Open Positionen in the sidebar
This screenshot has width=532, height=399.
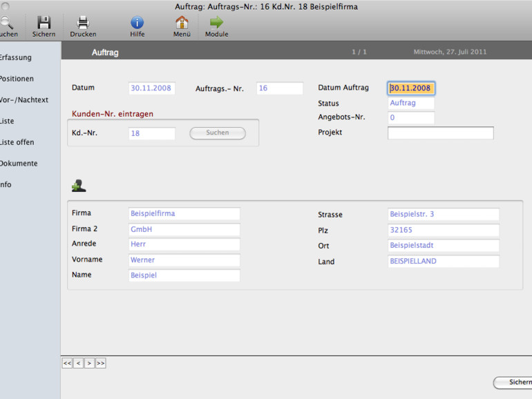coord(17,79)
